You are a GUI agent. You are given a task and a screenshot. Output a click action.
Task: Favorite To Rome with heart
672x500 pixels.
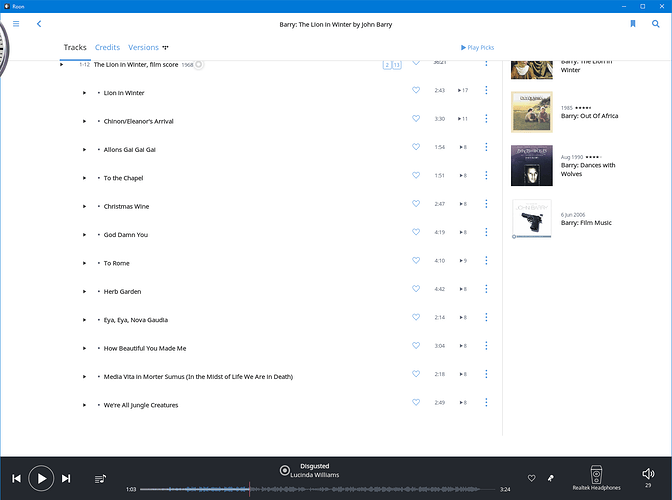[416, 260]
